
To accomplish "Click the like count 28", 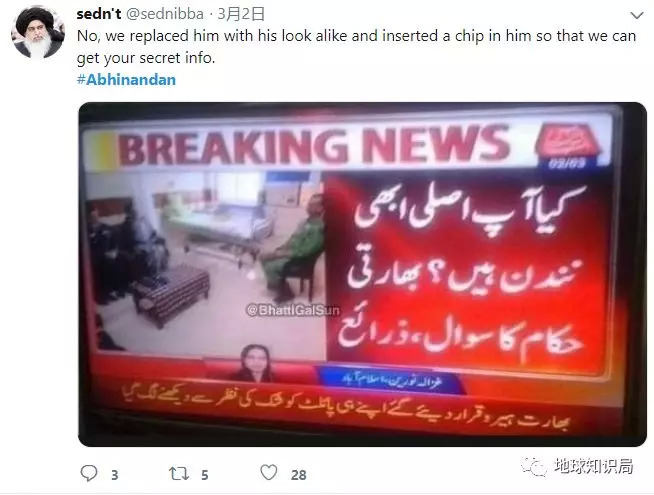I will pos(299,475).
